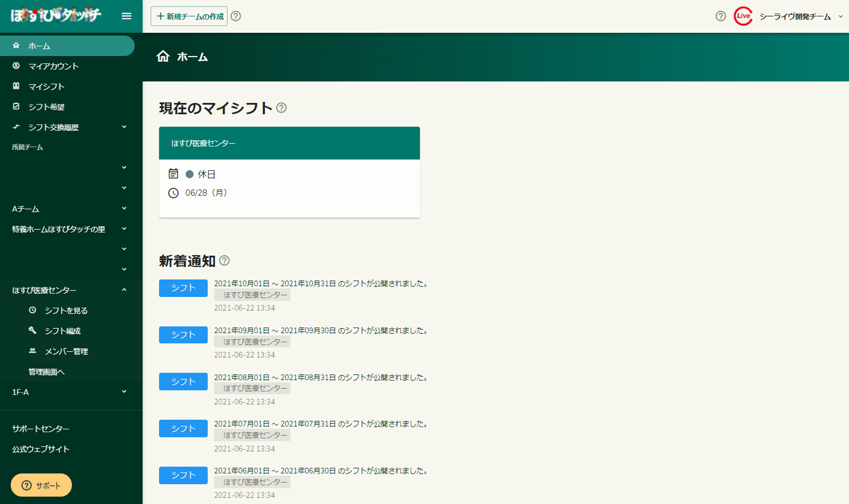Click people icon beside メンバー管理
Image resolution: width=849 pixels, height=504 pixels.
32,351
